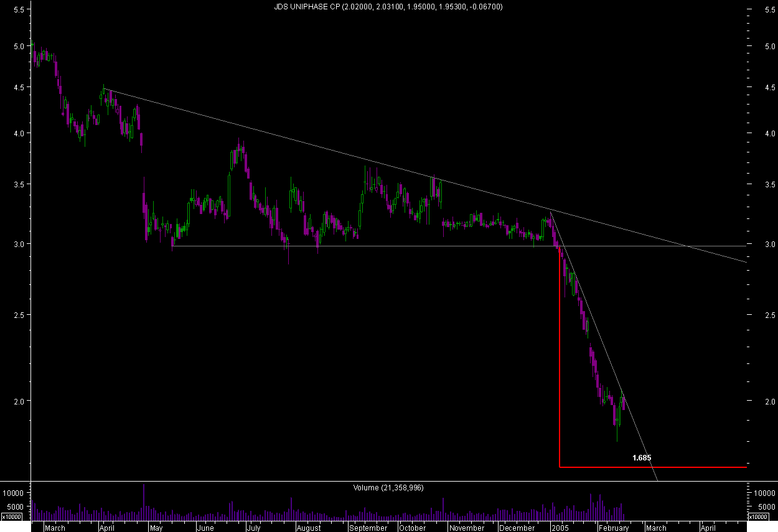Click 2.5 on the right price axis
This screenshot has width=778, height=532.
tap(769, 315)
